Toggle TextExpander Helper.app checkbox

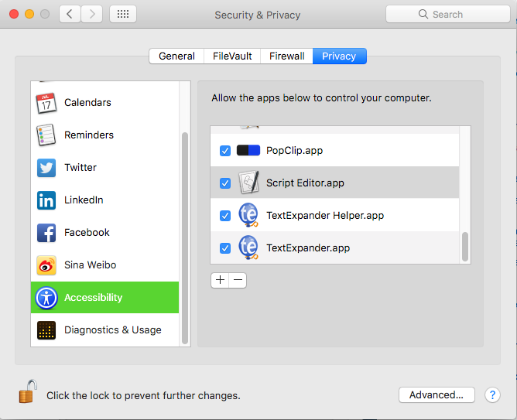pos(225,216)
